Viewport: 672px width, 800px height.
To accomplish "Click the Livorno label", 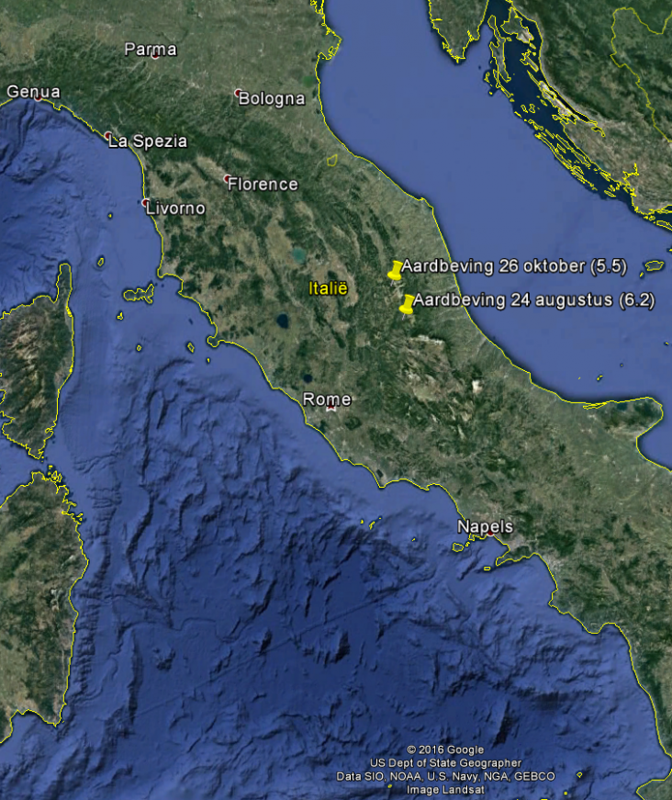I will [x=175, y=208].
